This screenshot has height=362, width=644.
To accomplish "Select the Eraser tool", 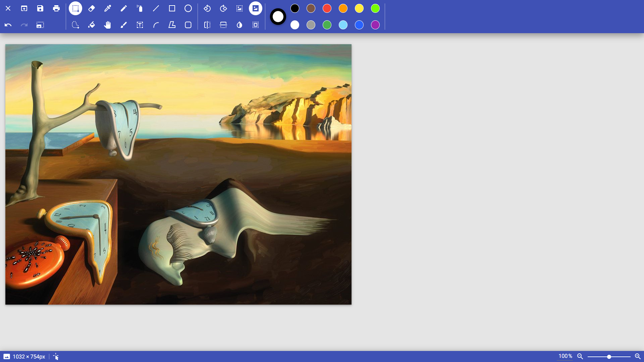I will (92, 8).
